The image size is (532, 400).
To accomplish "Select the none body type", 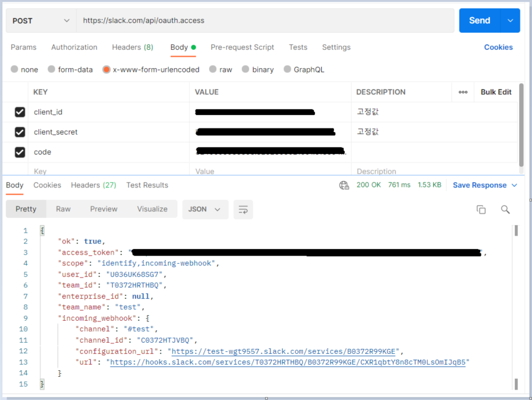I will click(x=14, y=69).
